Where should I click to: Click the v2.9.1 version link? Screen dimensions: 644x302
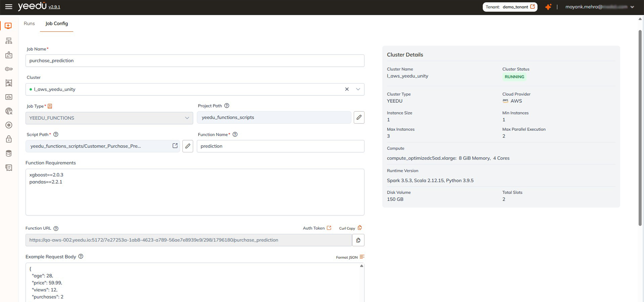(x=54, y=7)
